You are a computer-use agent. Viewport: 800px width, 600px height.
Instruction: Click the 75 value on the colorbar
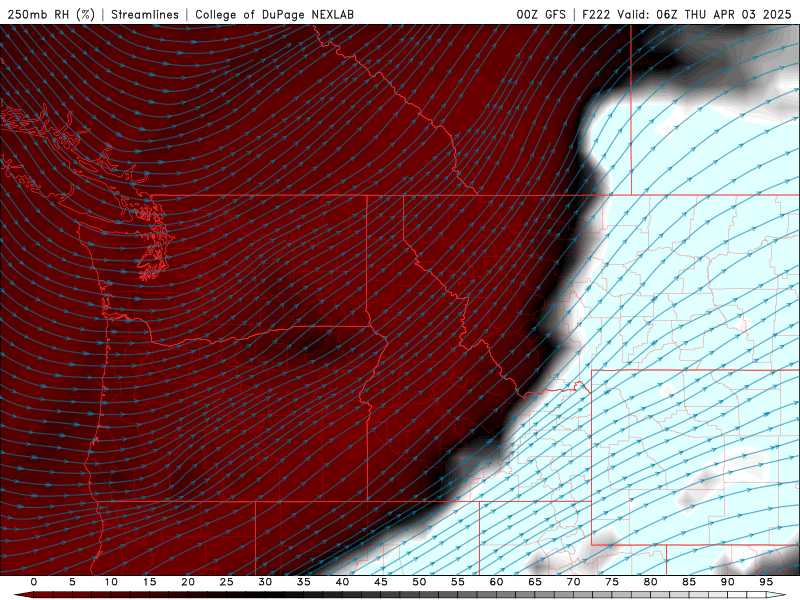click(x=612, y=582)
